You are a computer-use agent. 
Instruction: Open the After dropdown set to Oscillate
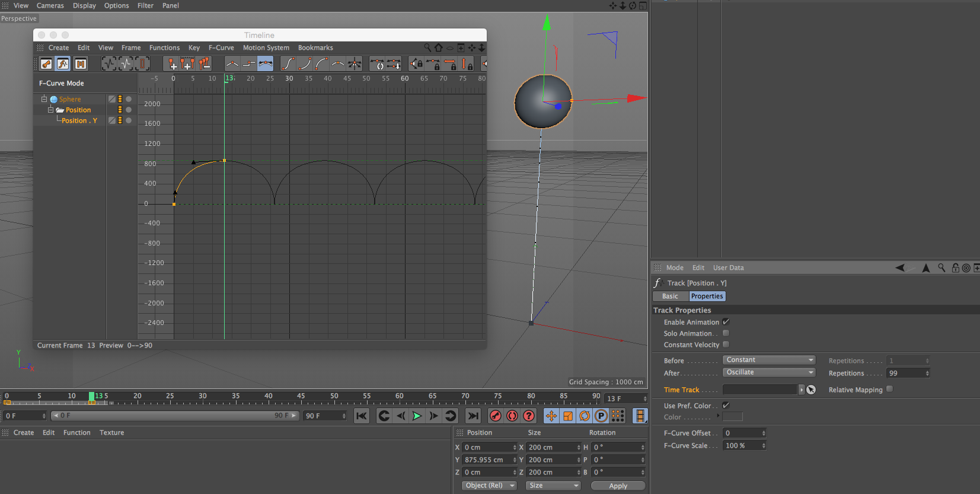[769, 372]
